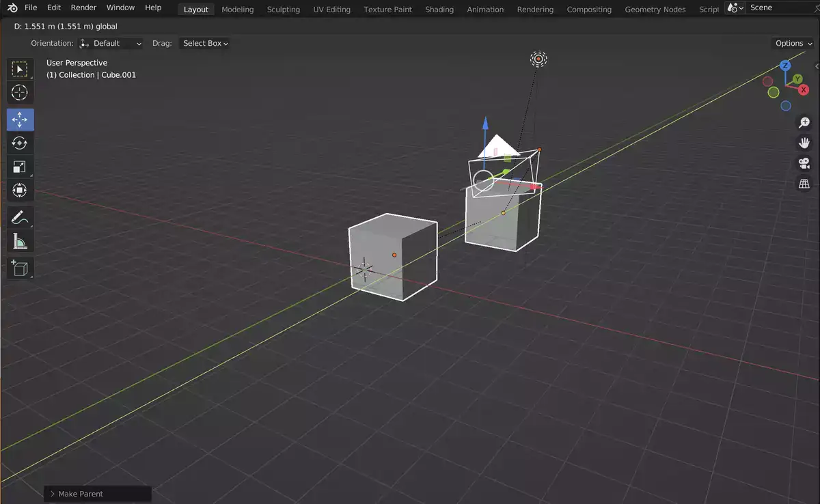The image size is (820, 504).
Task: Open the File menu
Action: point(31,8)
